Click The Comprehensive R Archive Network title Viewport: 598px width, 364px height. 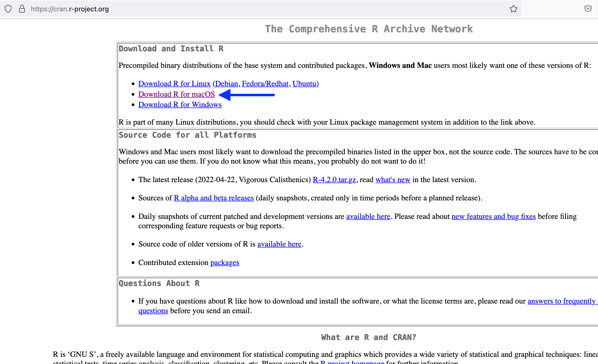point(369,29)
